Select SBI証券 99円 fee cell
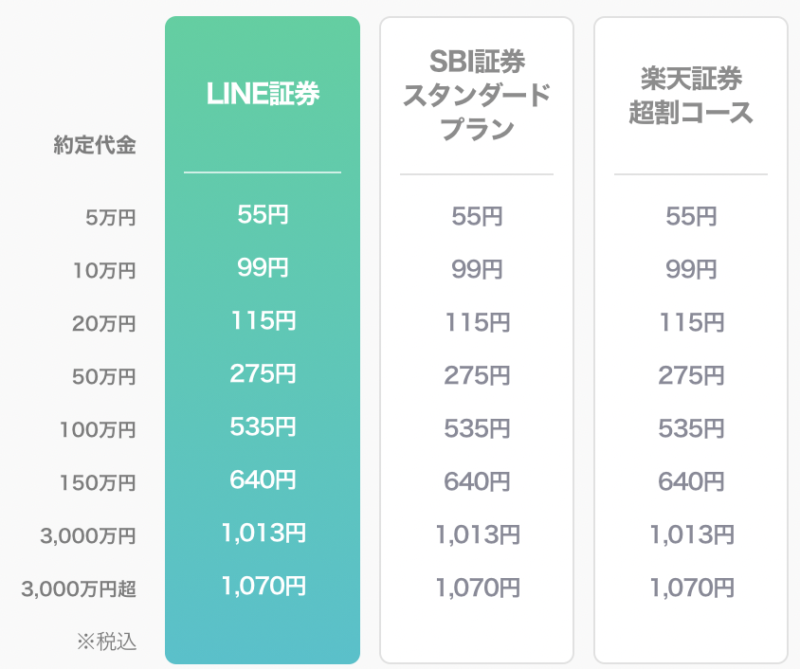800x669 pixels. click(x=477, y=269)
